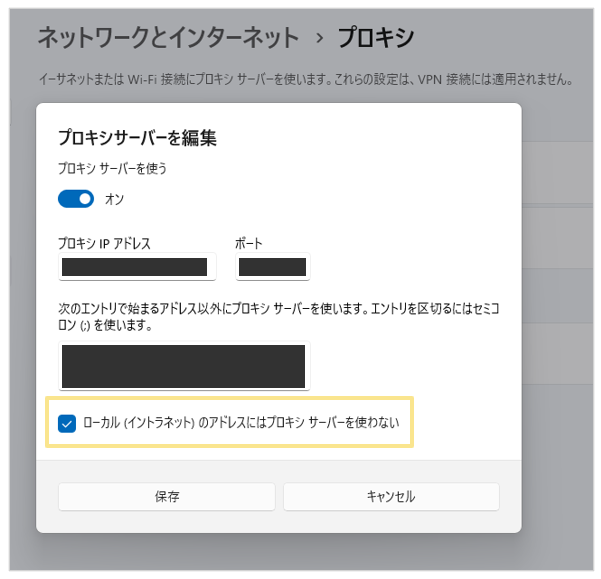
Task: Click the プロキシ IP アドレス label
Action: tap(104, 243)
